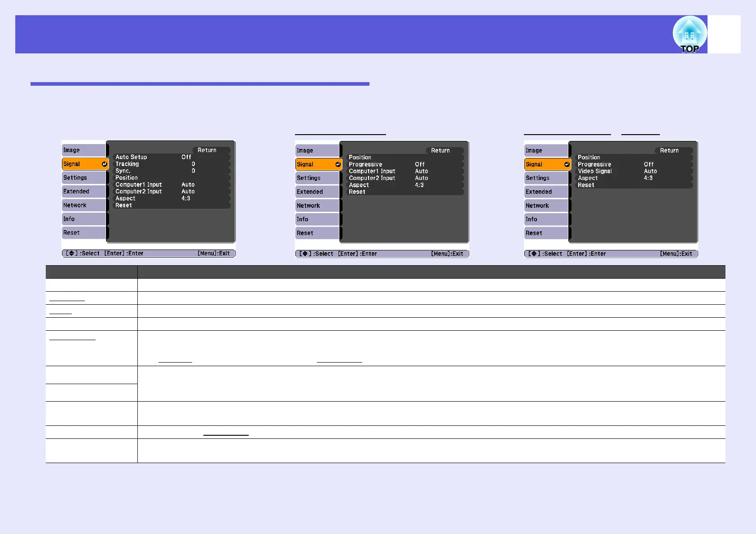Image resolution: width=756 pixels, height=534 pixels.
Task: Choose Reset item under Aspect in the Auto Setup menu
Action: pyautogui.click(x=171, y=205)
